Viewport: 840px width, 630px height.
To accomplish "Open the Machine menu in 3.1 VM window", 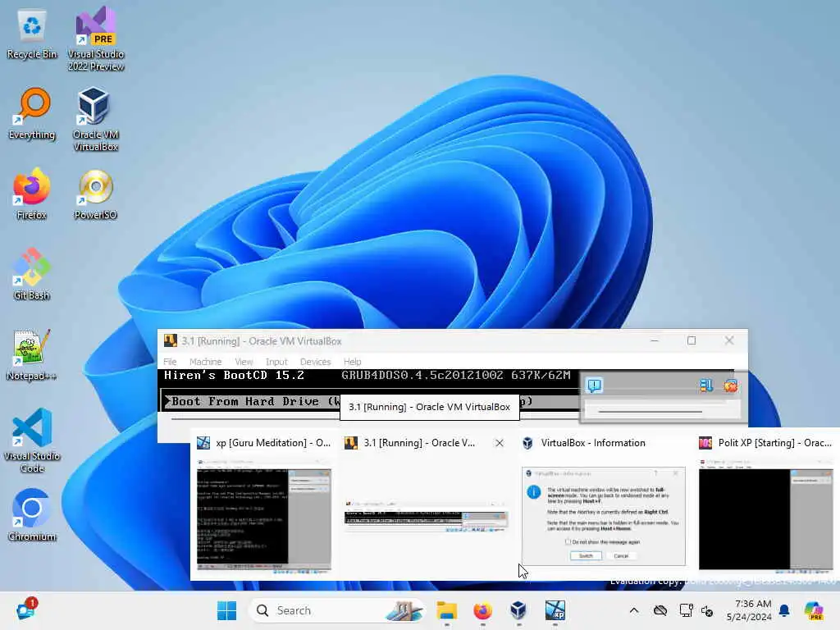I will (205, 362).
